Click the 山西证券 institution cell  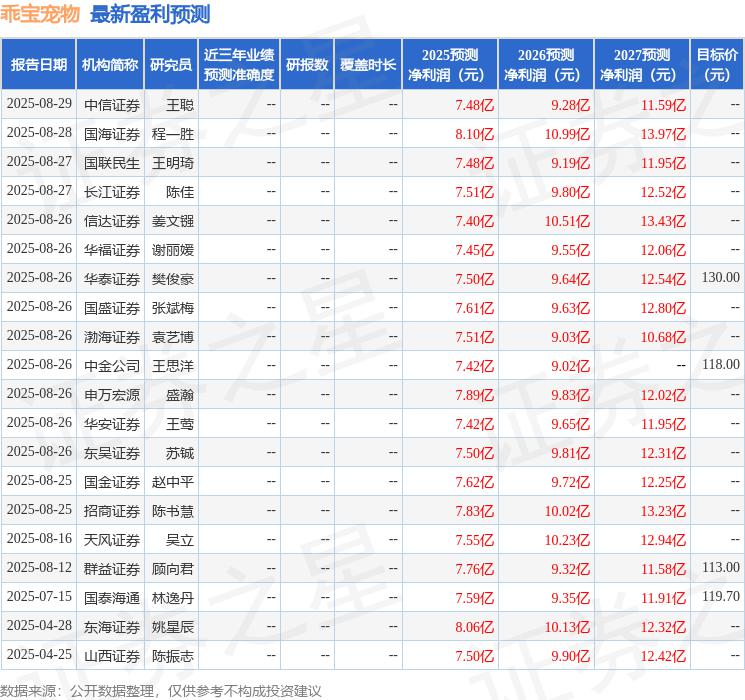(112, 656)
